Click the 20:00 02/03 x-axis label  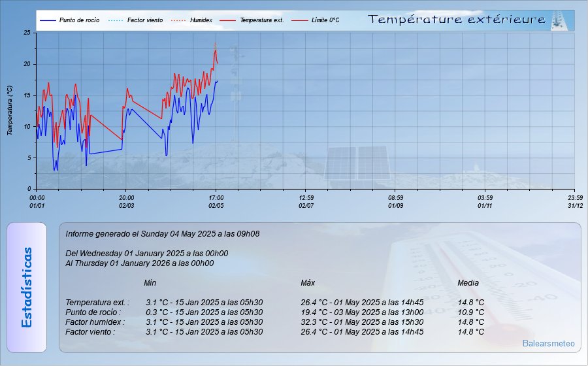(x=126, y=202)
